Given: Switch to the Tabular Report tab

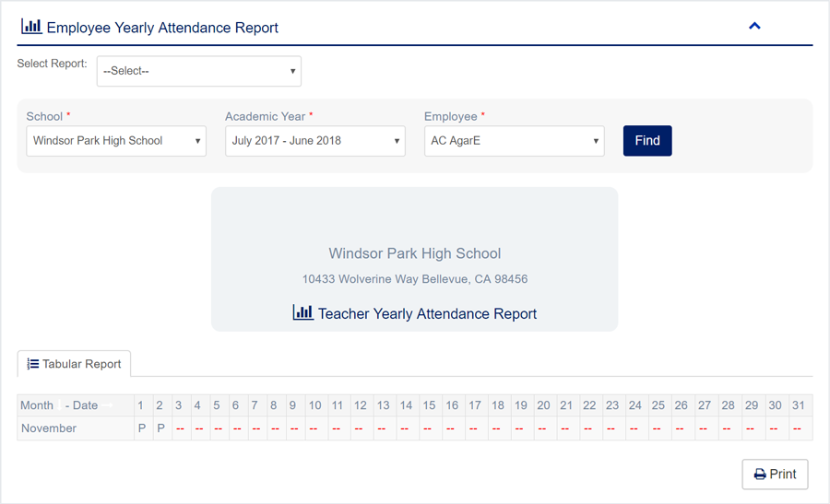Looking at the screenshot, I should coord(75,364).
